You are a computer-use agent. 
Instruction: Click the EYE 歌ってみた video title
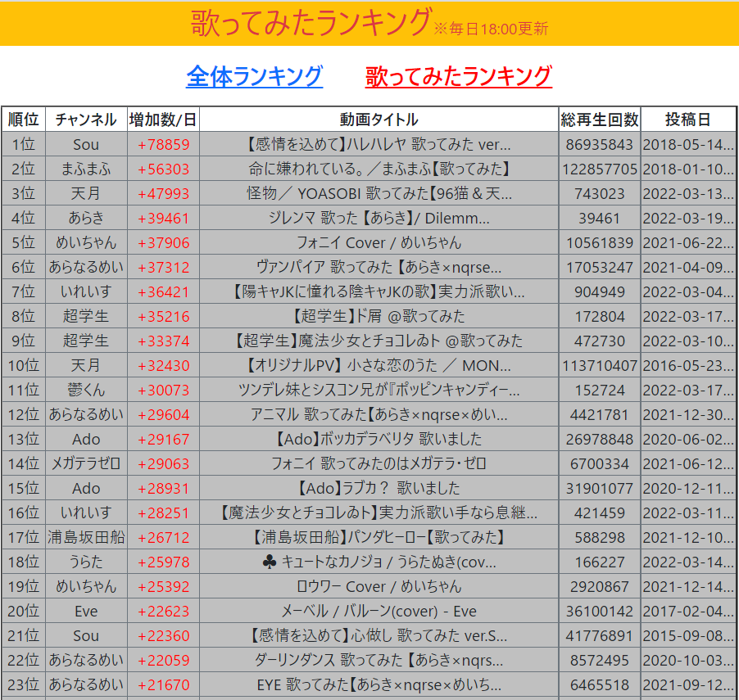tap(379, 684)
